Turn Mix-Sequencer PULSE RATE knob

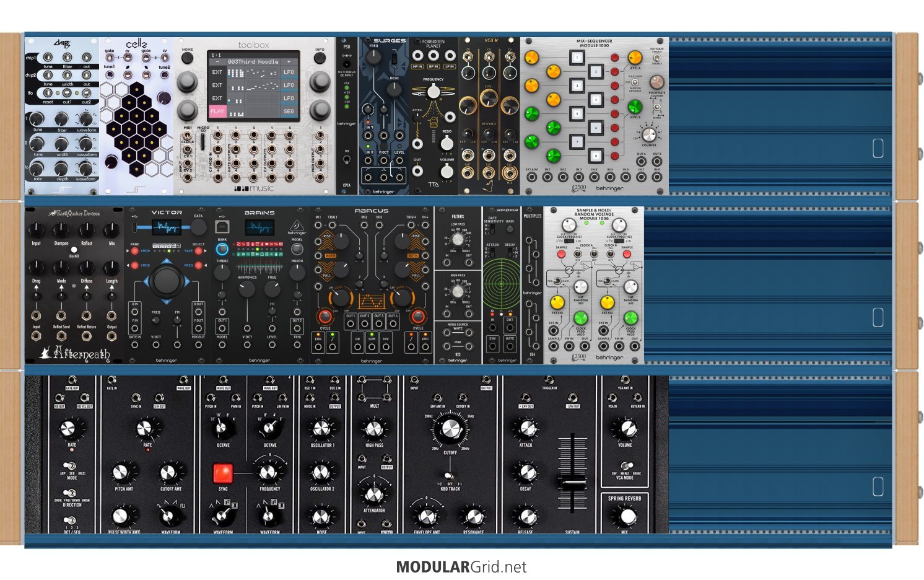(x=656, y=82)
